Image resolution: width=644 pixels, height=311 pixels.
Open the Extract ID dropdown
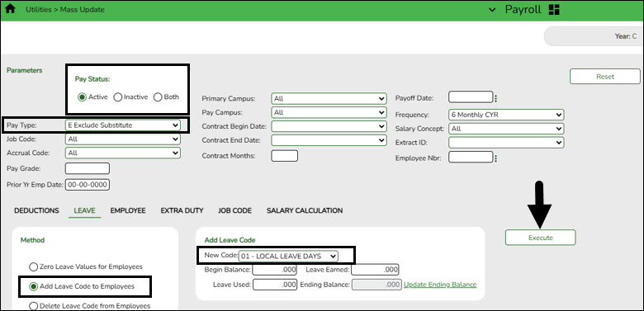[506, 143]
